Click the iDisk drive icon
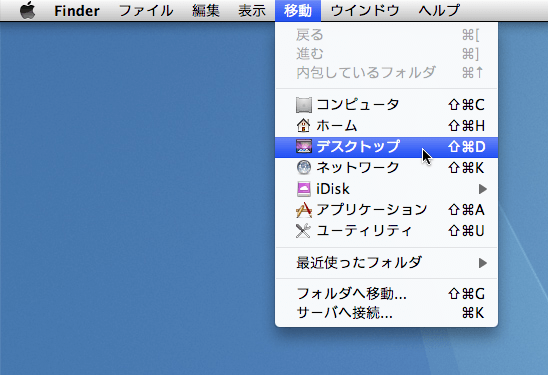Viewport: 548px width, 375px height. [304, 189]
